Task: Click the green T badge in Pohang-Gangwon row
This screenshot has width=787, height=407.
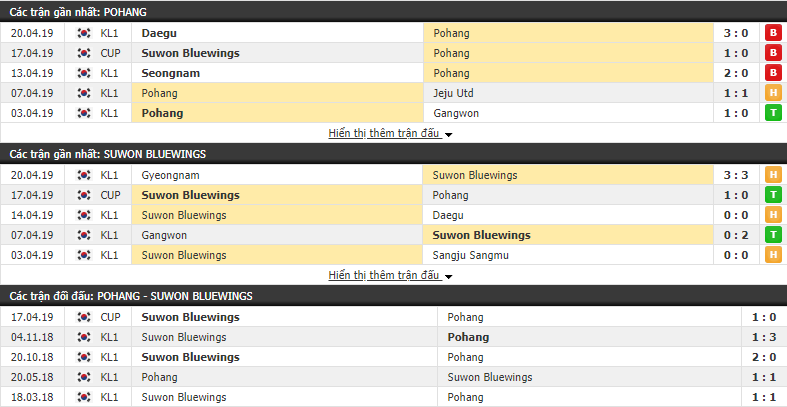Action: click(x=773, y=113)
